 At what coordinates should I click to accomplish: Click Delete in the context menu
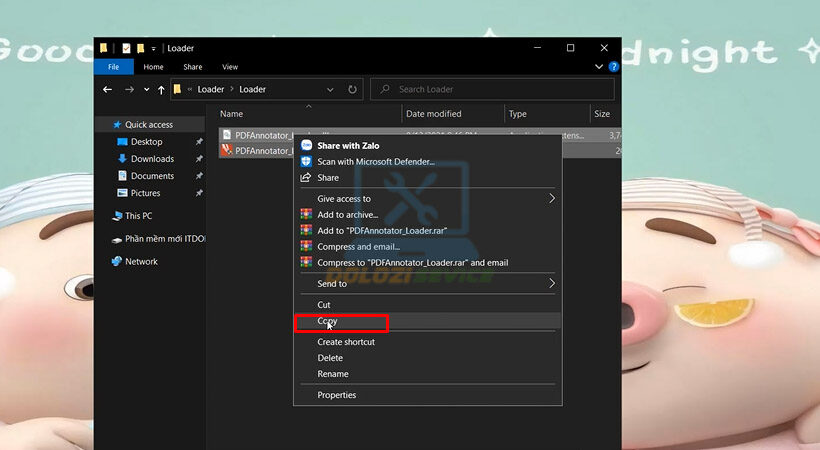pyautogui.click(x=330, y=358)
